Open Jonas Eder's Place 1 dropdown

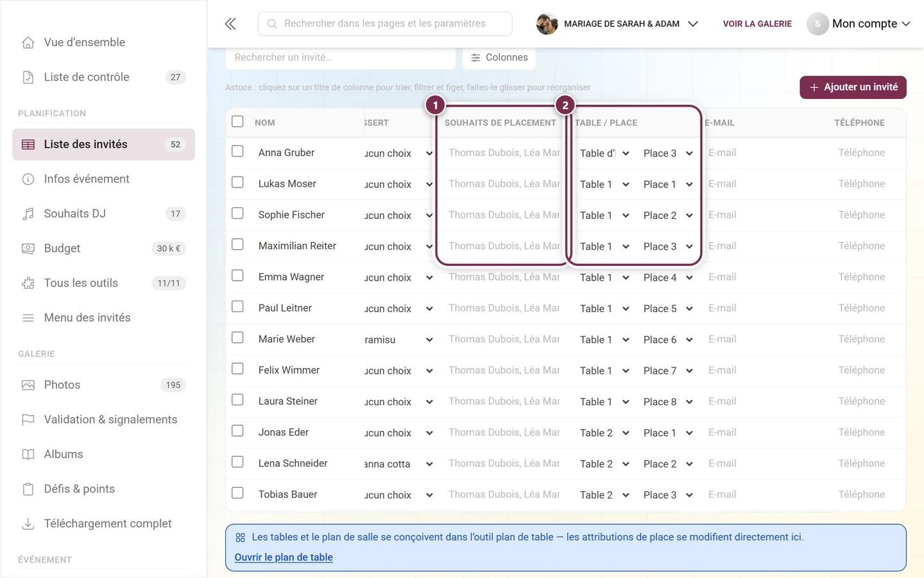[668, 433]
